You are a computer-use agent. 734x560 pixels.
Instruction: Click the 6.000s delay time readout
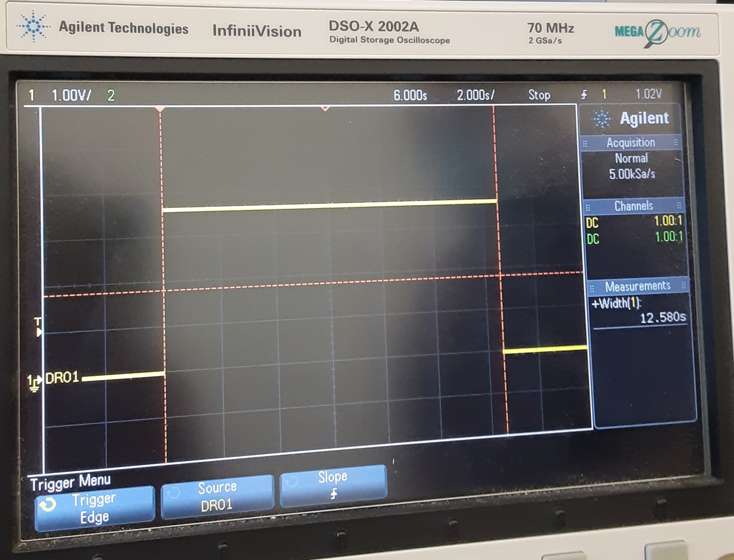410,95
